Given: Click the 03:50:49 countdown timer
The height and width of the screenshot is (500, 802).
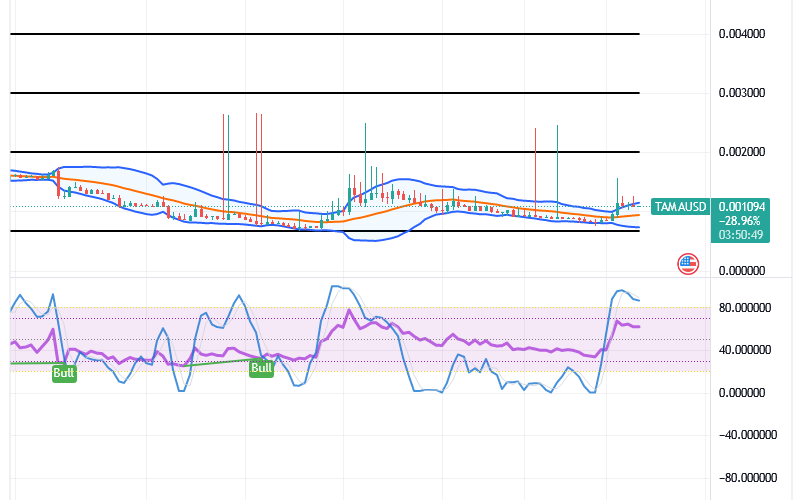Looking at the screenshot, I should tap(741, 235).
